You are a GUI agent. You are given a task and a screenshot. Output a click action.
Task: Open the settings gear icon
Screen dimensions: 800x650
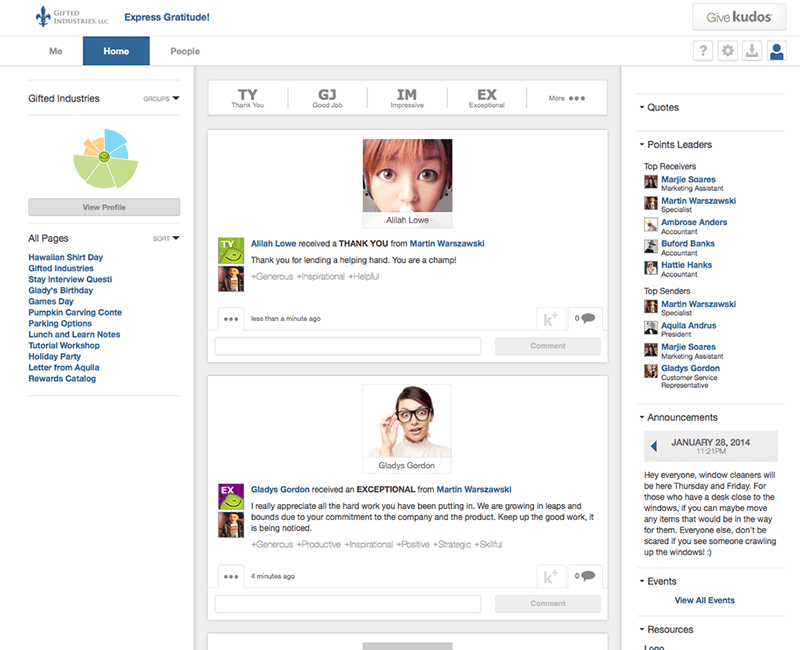[x=728, y=51]
